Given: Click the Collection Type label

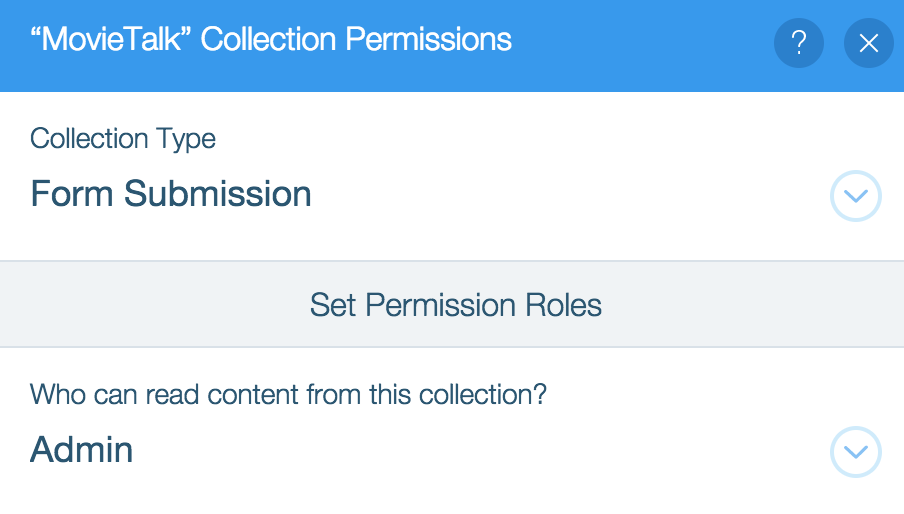Looking at the screenshot, I should pos(123,139).
